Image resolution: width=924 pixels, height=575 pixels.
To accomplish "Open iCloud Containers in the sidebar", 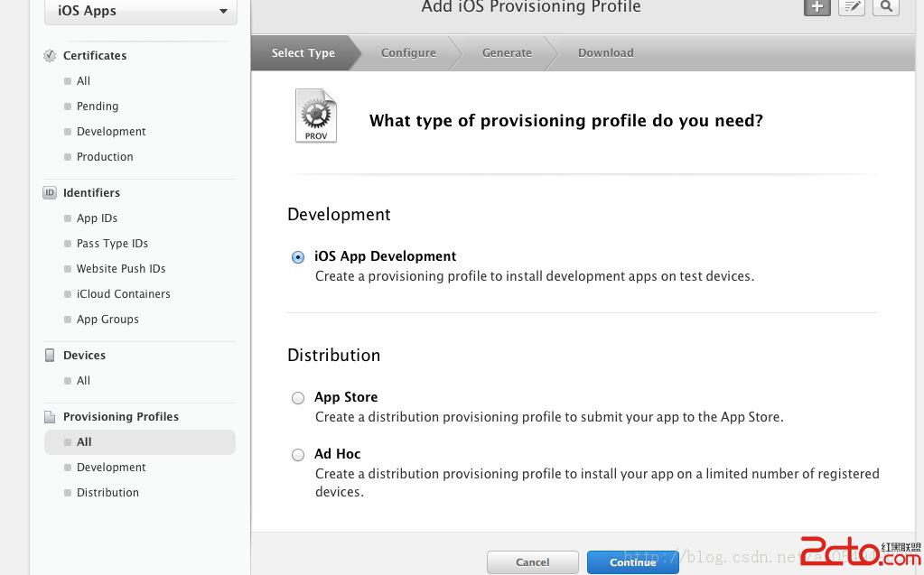I will tap(123, 294).
